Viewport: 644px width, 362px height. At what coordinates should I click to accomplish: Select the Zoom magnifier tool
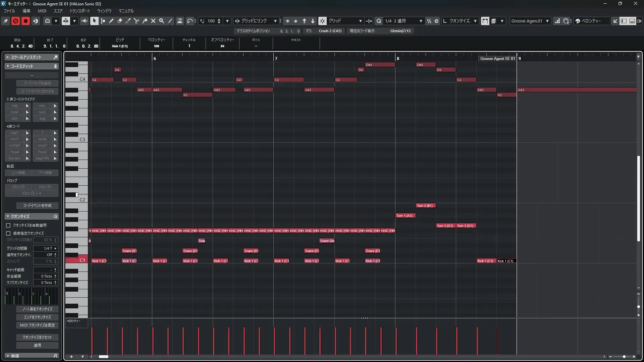[162, 21]
